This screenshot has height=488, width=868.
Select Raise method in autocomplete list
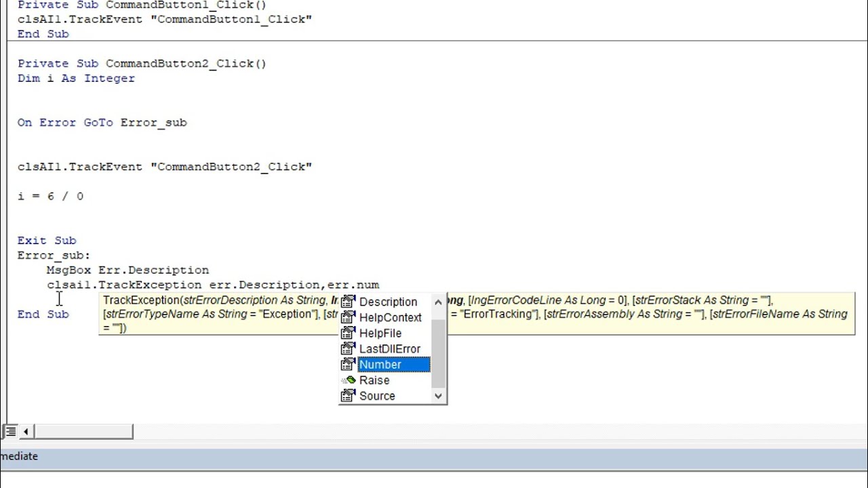tap(374, 380)
